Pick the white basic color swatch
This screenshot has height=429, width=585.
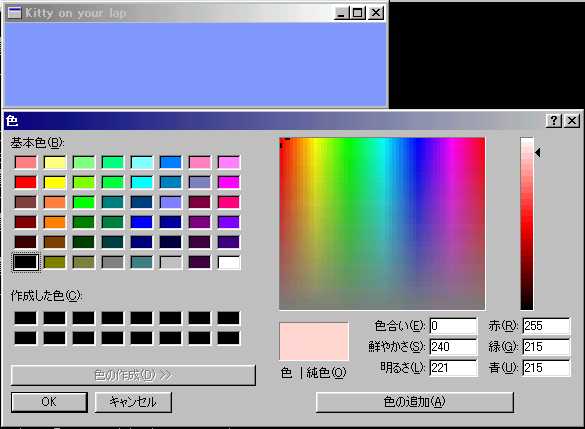[x=229, y=262]
